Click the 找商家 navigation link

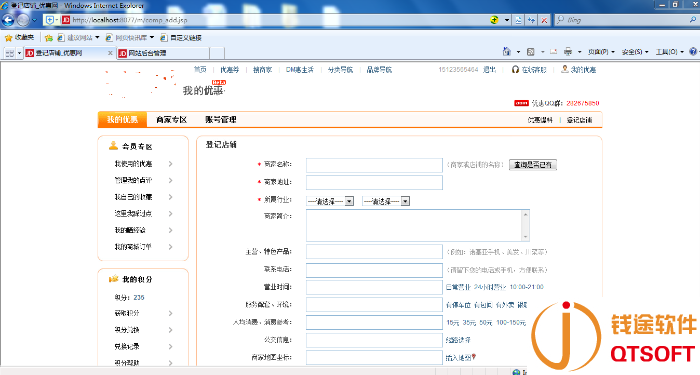tap(262, 70)
